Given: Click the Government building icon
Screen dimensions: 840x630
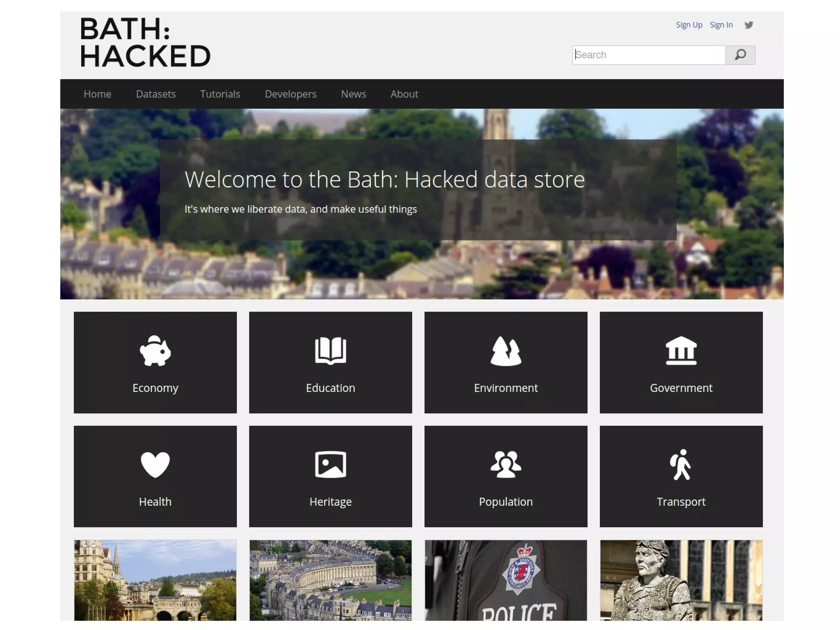Looking at the screenshot, I should (681, 351).
